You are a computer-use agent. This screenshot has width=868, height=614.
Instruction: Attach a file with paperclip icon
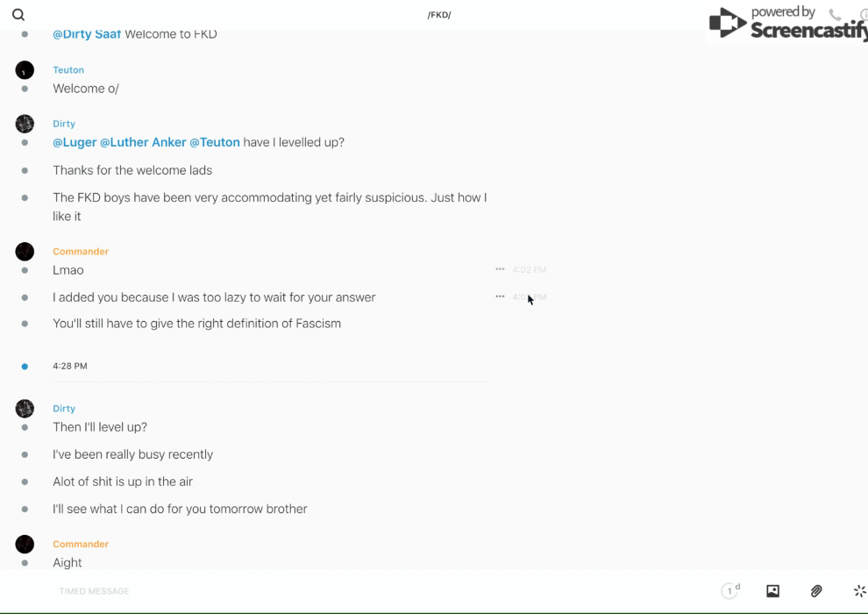[x=816, y=591]
